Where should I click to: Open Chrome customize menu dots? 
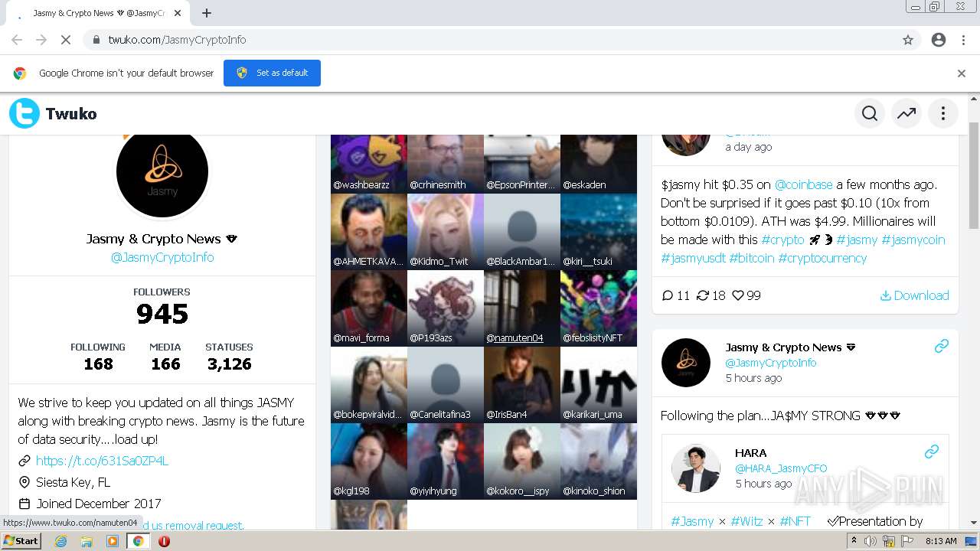click(x=963, y=40)
